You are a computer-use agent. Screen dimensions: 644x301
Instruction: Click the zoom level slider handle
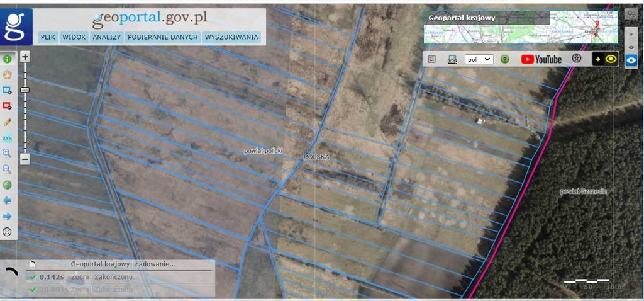[25, 90]
